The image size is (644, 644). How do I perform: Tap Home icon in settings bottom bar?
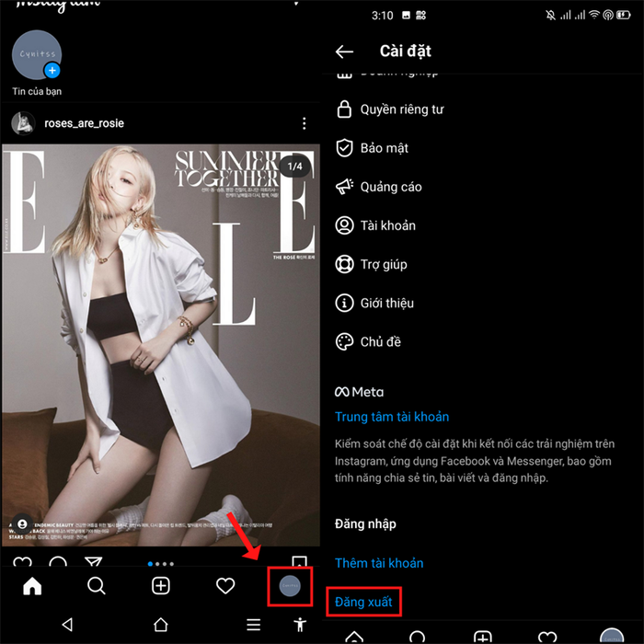pos(354,637)
